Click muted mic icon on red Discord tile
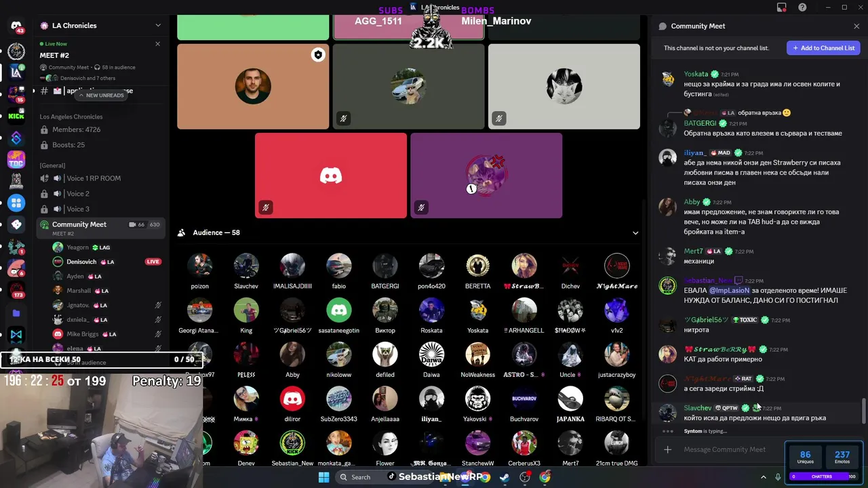This screenshot has height=488, width=868. point(266,207)
